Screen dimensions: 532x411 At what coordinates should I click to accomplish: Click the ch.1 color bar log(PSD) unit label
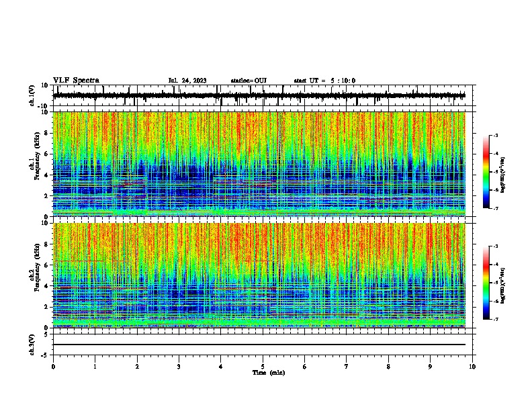(x=502, y=175)
